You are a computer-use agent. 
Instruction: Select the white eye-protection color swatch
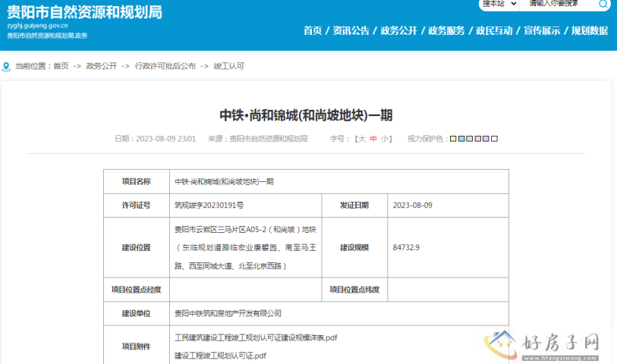point(495,139)
